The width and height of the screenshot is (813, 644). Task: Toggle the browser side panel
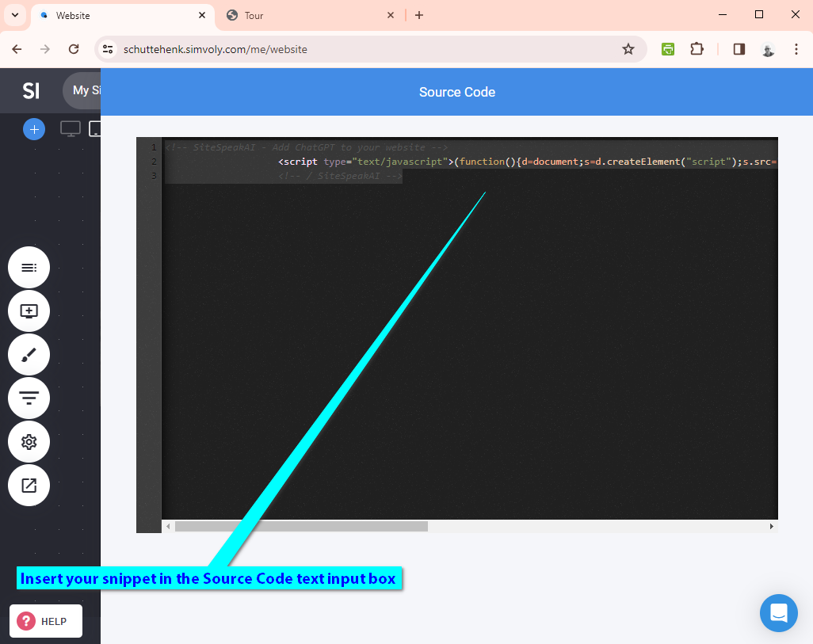click(x=739, y=49)
